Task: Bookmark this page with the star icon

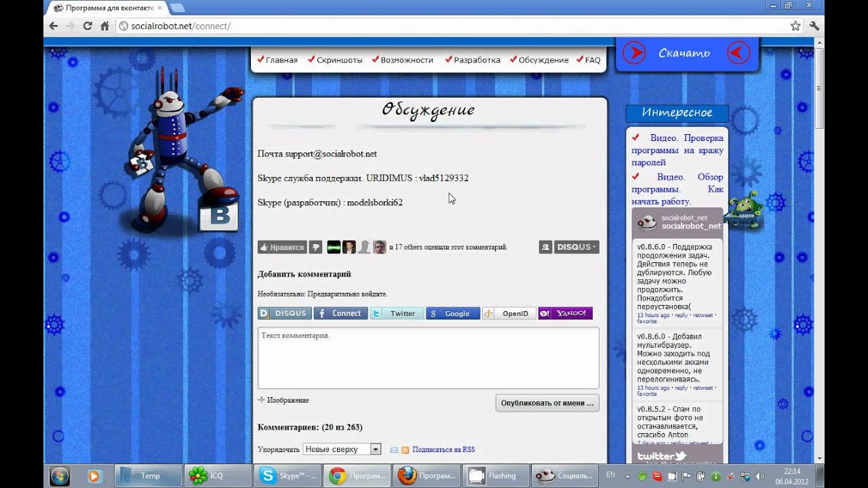Action: 795,26
